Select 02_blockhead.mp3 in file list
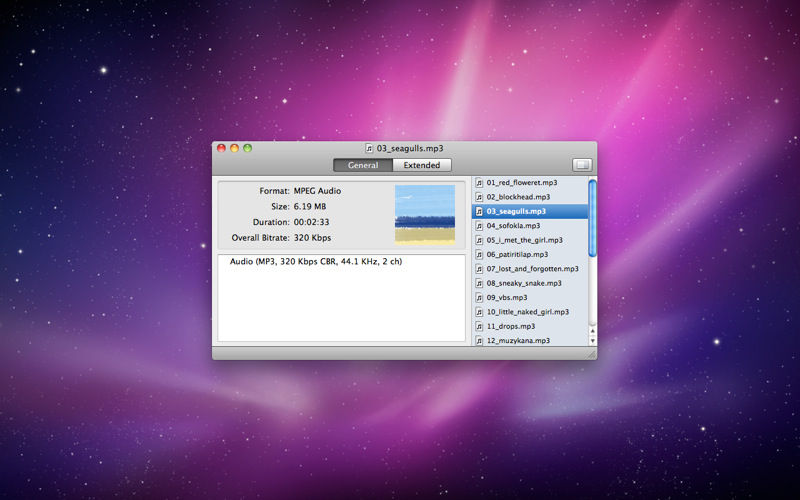The image size is (800, 500). pos(530,196)
